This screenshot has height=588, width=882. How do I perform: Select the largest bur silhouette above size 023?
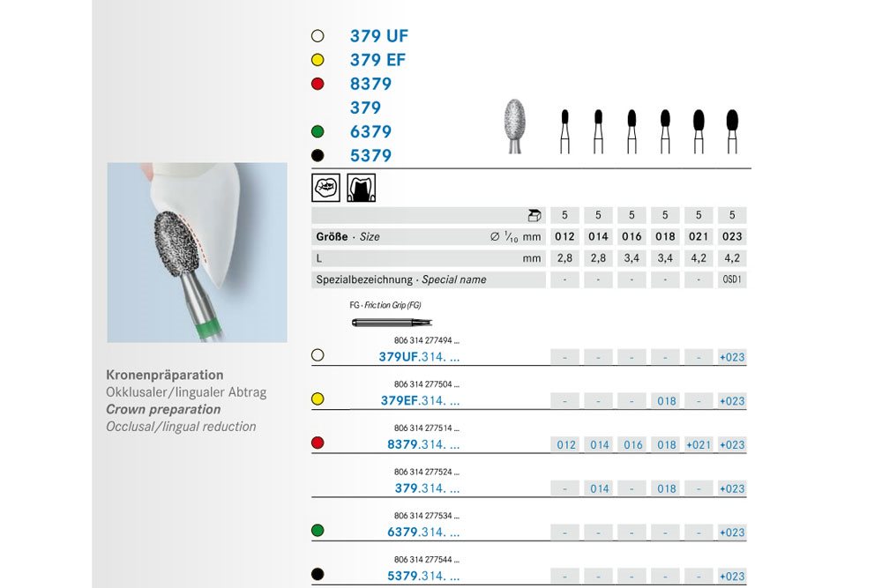point(731,130)
